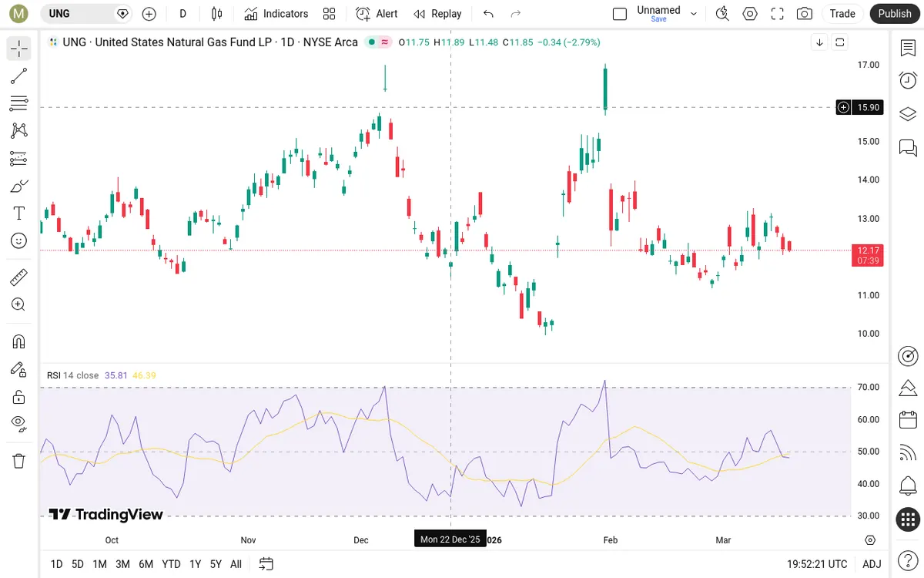Set range to 1D
The width and height of the screenshot is (924, 578).
click(56, 564)
